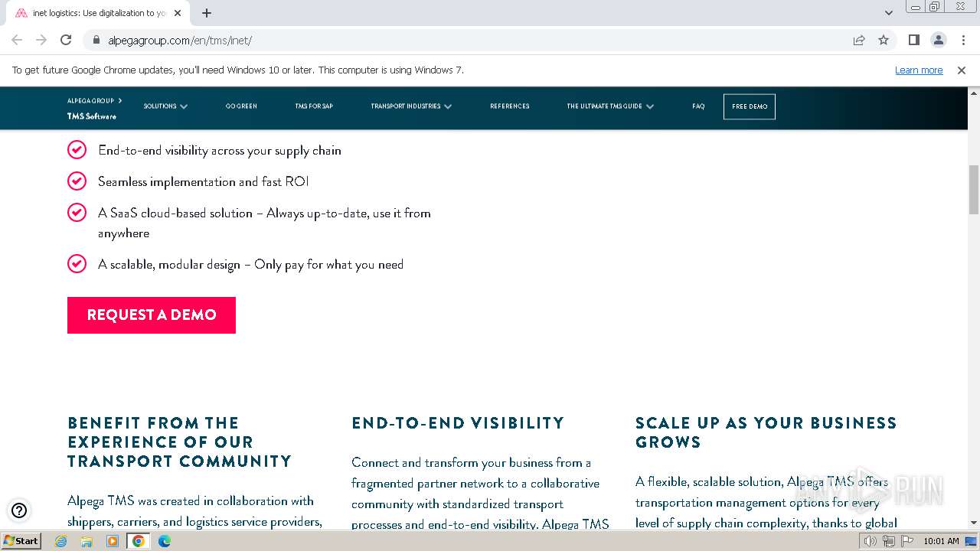The height and width of the screenshot is (551, 980).
Task: Expand the TRANSPORT INDUSTRIES menu
Action: click(x=411, y=106)
